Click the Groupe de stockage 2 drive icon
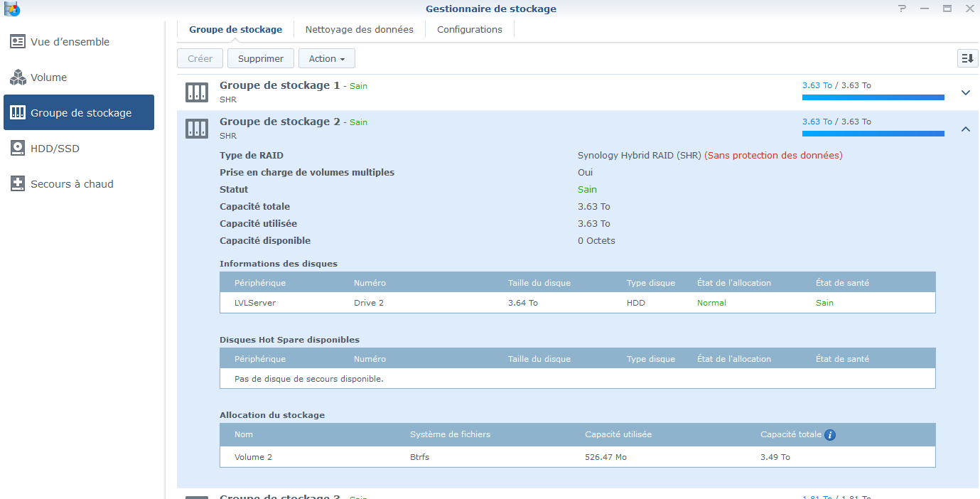 coord(197,129)
